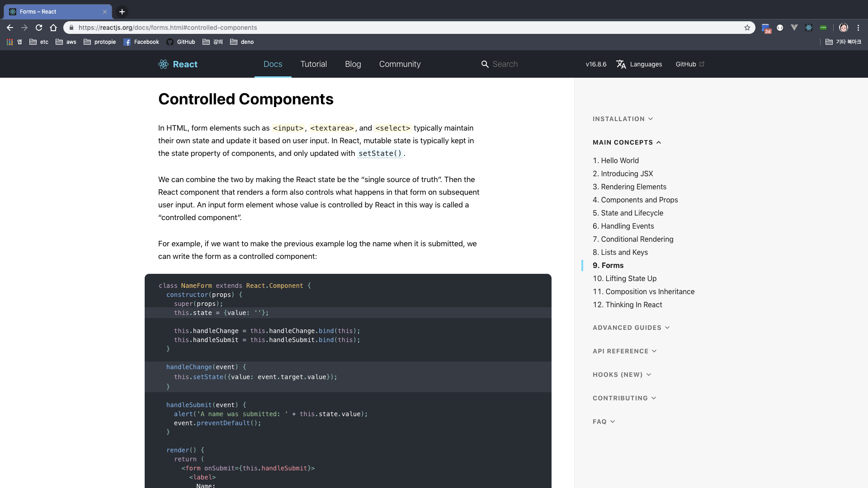Open the Community nav item

(x=400, y=64)
